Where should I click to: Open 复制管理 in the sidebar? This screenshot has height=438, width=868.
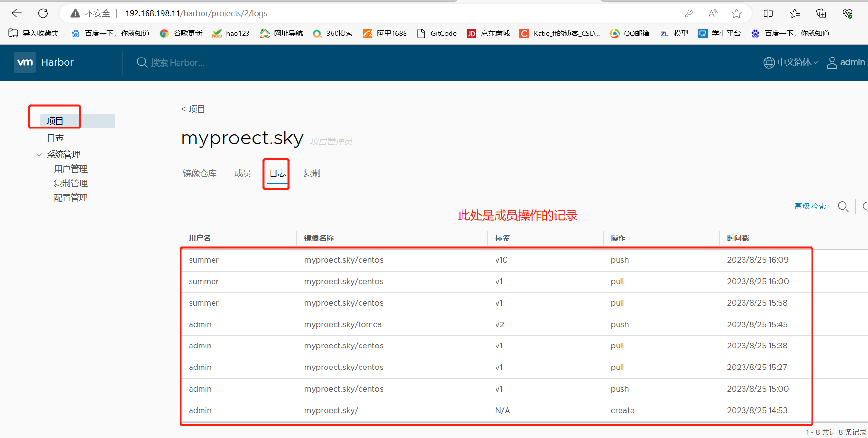pos(70,184)
